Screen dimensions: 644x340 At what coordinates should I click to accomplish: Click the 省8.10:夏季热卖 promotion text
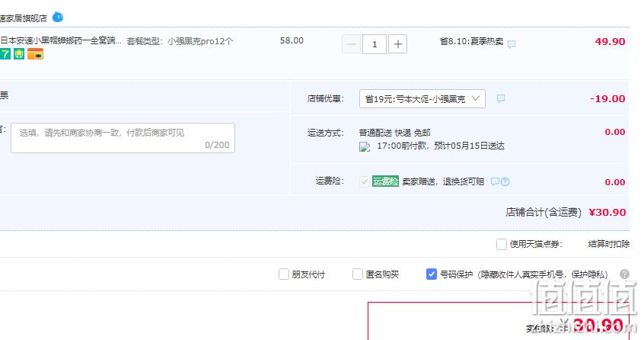click(x=471, y=41)
